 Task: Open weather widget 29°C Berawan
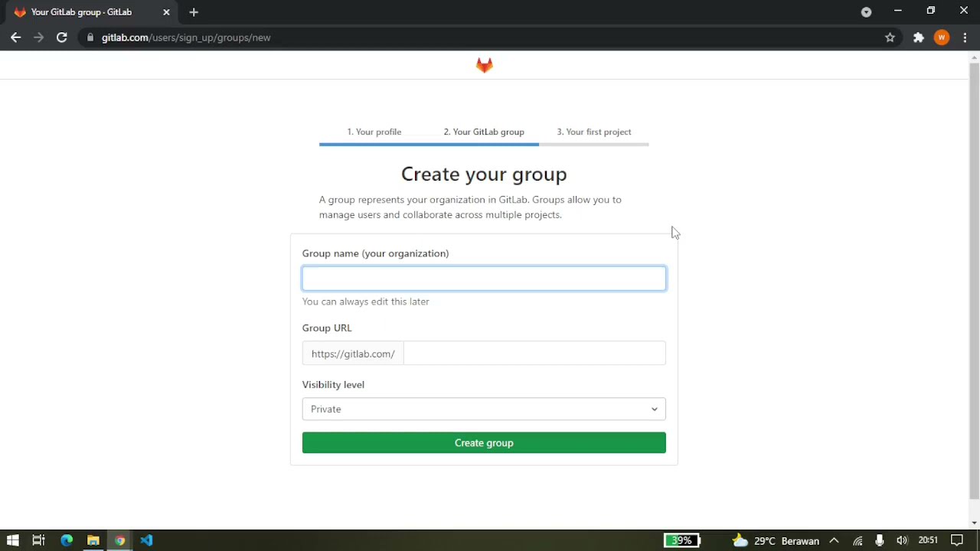pos(776,540)
